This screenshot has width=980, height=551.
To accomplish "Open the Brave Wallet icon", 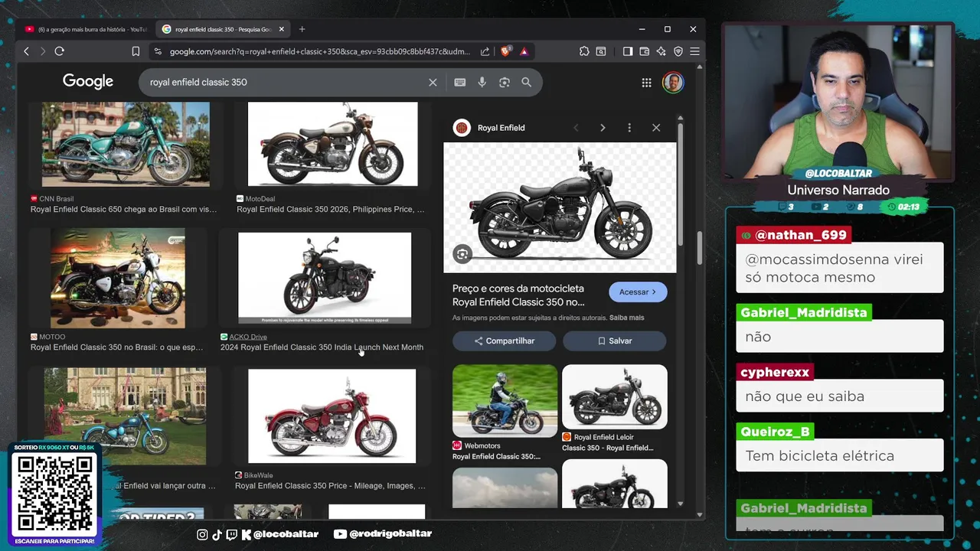I will point(645,51).
